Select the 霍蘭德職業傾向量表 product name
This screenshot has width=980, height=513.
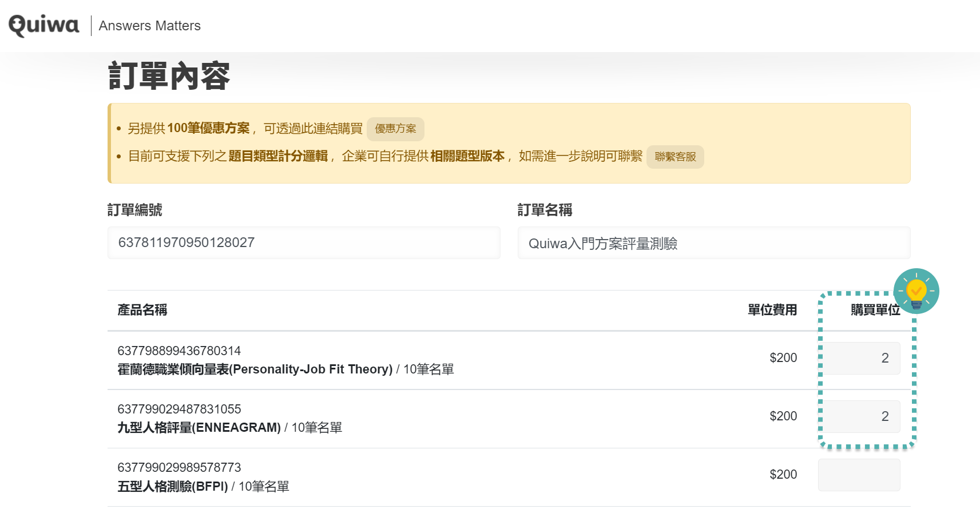[255, 369]
